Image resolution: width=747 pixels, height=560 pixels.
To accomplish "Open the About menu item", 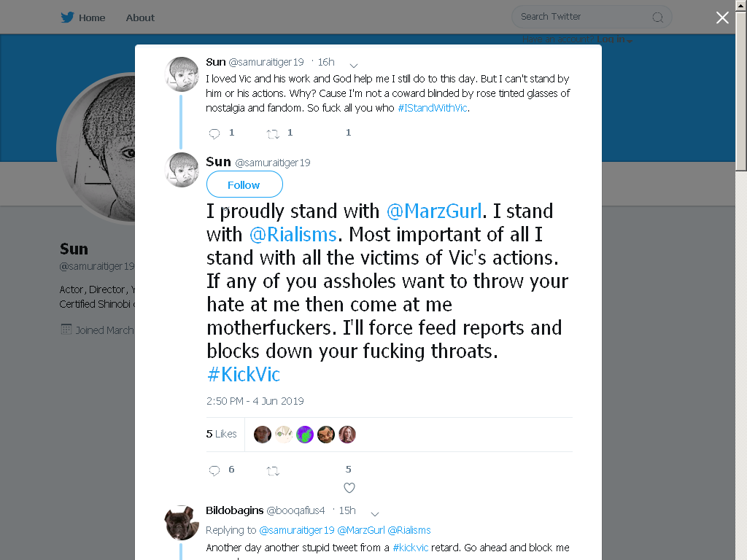I will pyautogui.click(x=140, y=17).
